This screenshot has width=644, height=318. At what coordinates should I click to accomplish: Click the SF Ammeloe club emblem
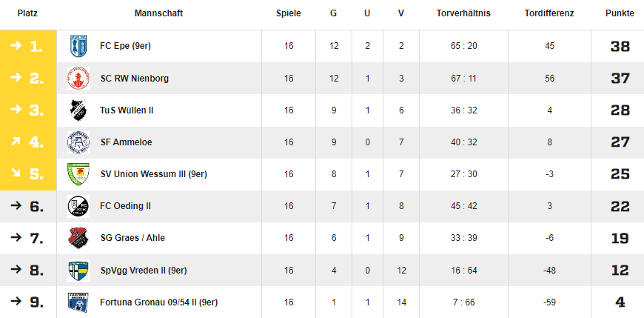point(78,142)
